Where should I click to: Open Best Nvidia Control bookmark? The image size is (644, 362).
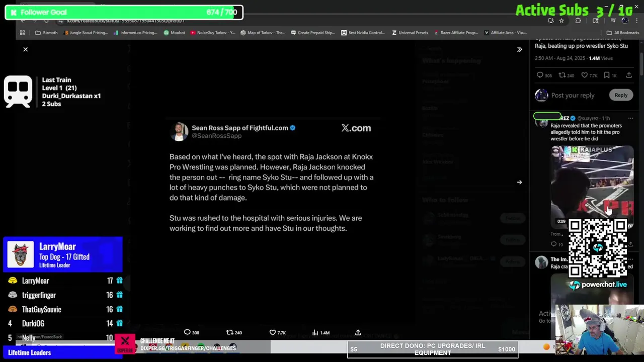coord(363,33)
